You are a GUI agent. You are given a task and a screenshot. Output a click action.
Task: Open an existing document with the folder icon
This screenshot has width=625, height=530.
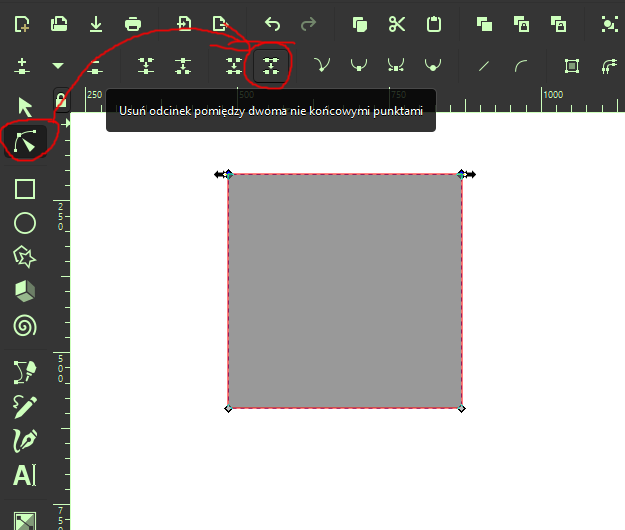point(59,24)
